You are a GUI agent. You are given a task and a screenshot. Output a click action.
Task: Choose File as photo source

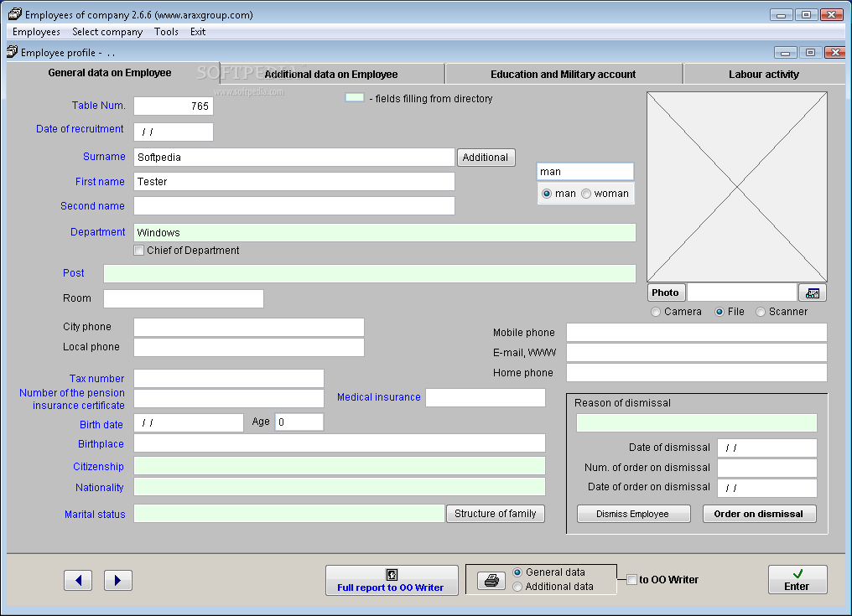click(720, 312)
